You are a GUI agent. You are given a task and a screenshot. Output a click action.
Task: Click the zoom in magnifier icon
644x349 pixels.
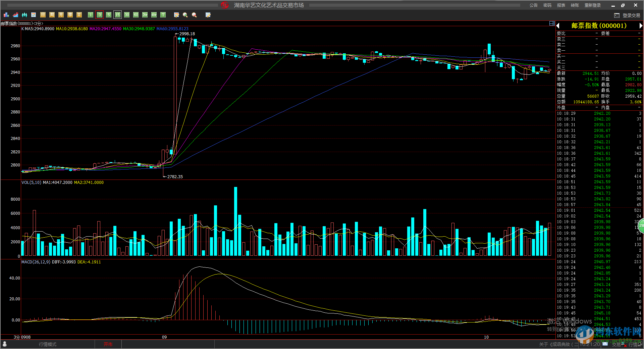click(185, 15)
